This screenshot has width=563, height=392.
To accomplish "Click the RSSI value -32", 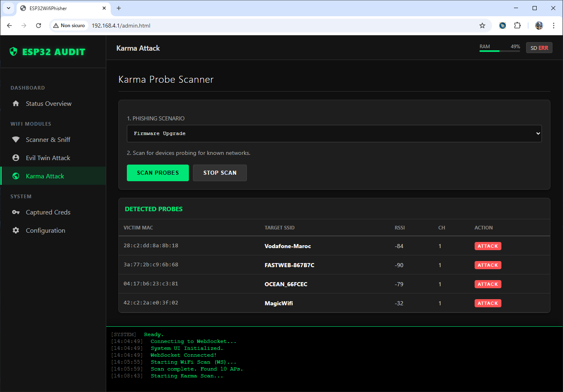I will click(x=399, y=303).
